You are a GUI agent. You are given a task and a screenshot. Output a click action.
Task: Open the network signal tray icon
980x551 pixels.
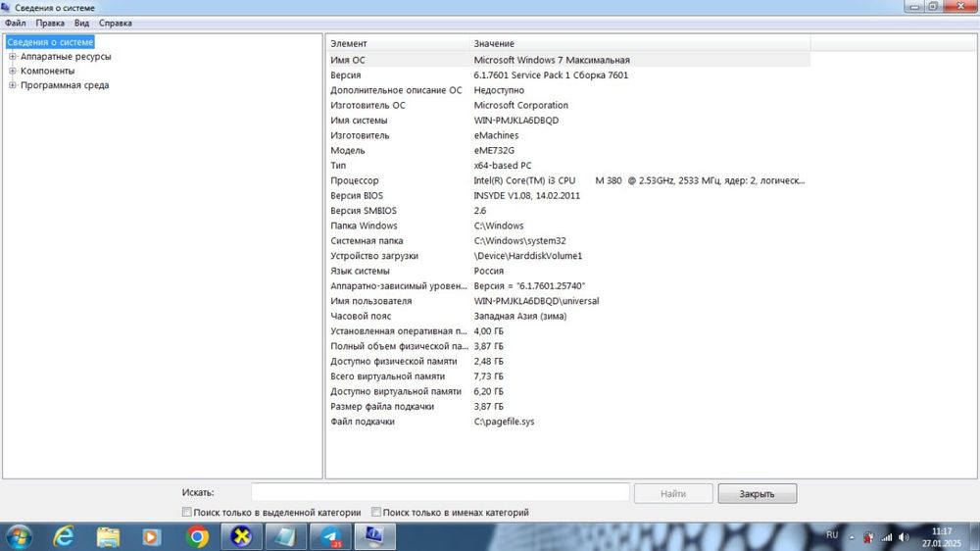pyautogui.click(x=886, y=537)
